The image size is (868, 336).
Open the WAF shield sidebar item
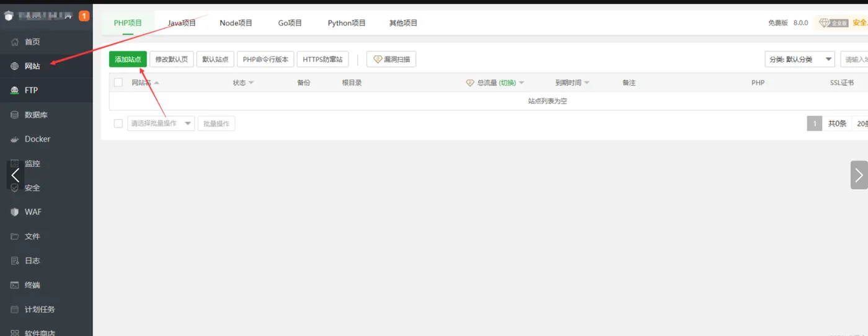[x=33, y=212]
